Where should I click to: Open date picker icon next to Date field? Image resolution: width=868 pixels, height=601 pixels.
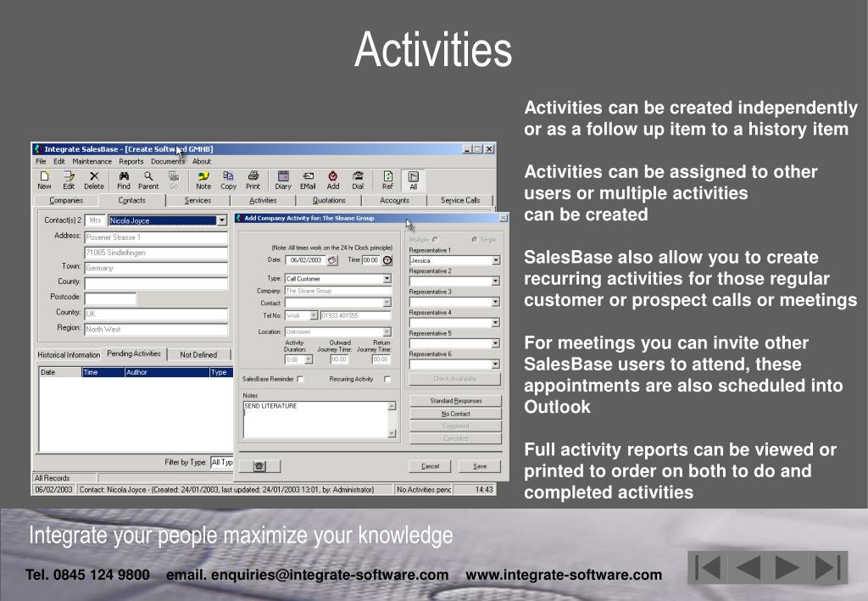point(332,260)
